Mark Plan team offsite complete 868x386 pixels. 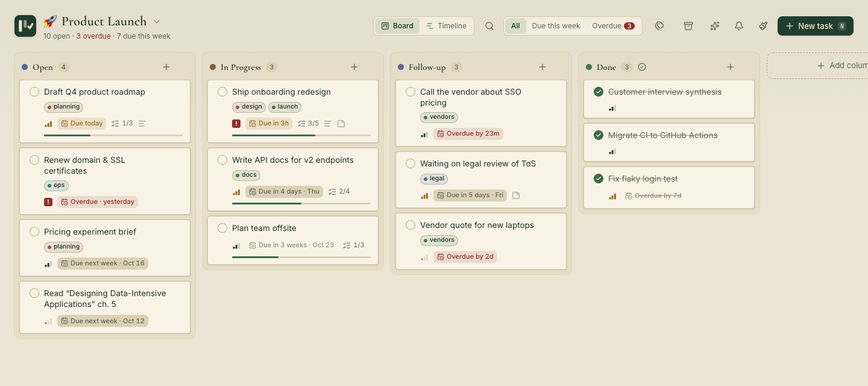click(222, 228)
